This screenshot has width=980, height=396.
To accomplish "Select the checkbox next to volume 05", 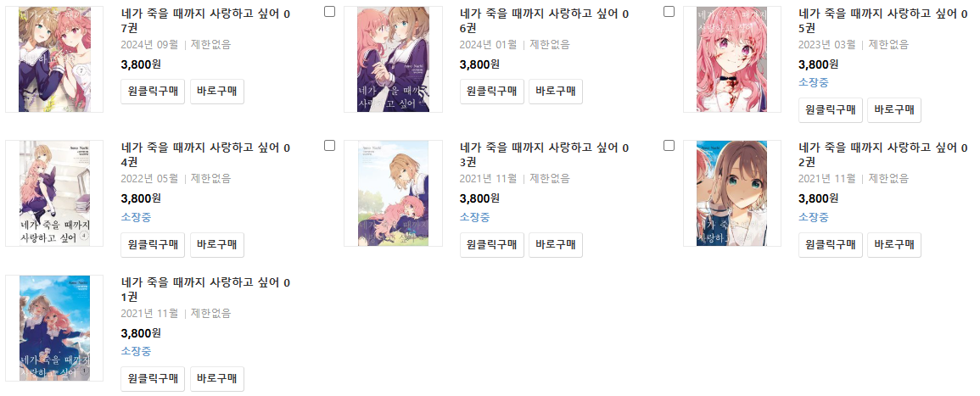I will coord(669,12).
